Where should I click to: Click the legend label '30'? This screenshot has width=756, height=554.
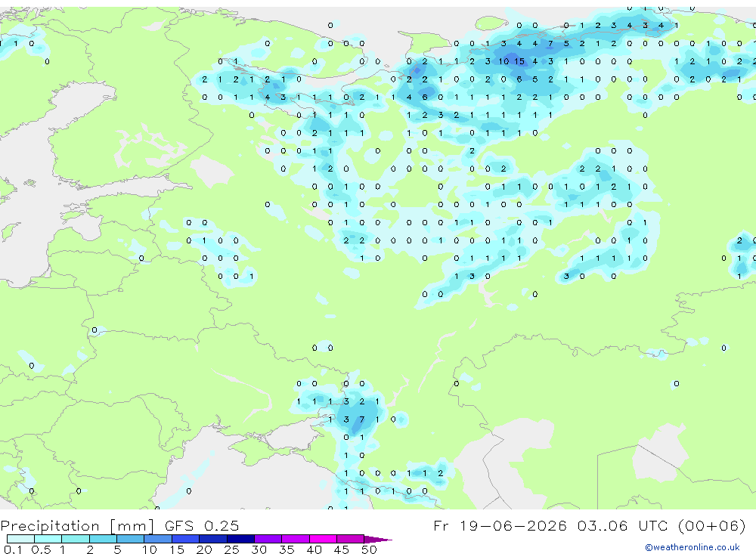tap(259, 549)
